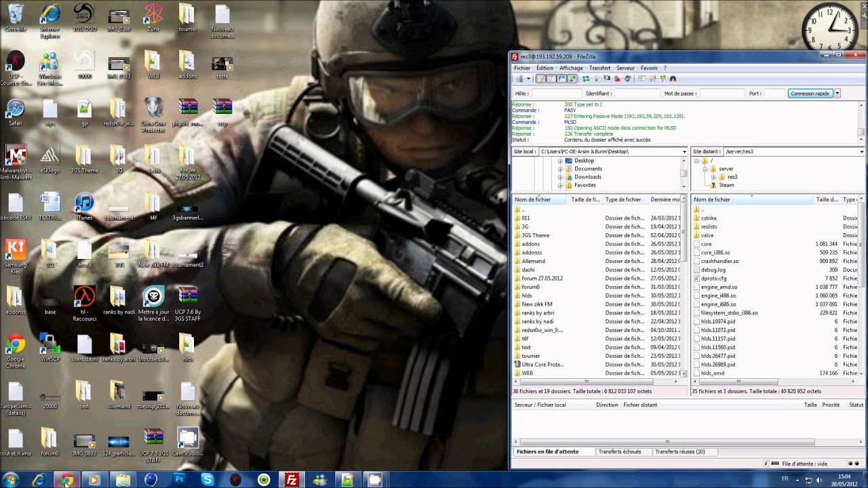Click the Windows Start button
868x488 pixels.
click(x=11, y=480)
